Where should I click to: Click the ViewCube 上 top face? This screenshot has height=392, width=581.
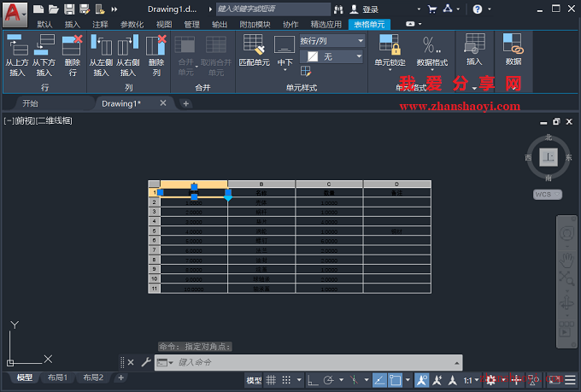(549, 157)
